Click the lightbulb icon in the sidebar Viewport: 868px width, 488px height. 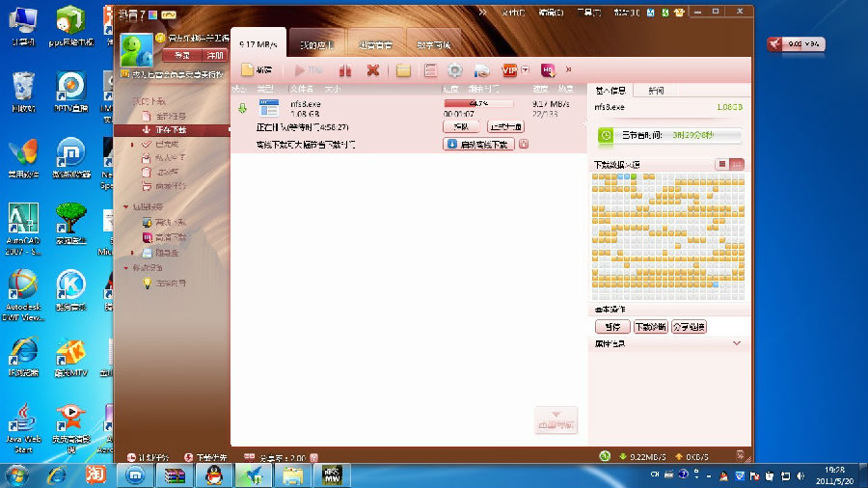[x=147, y=284]
